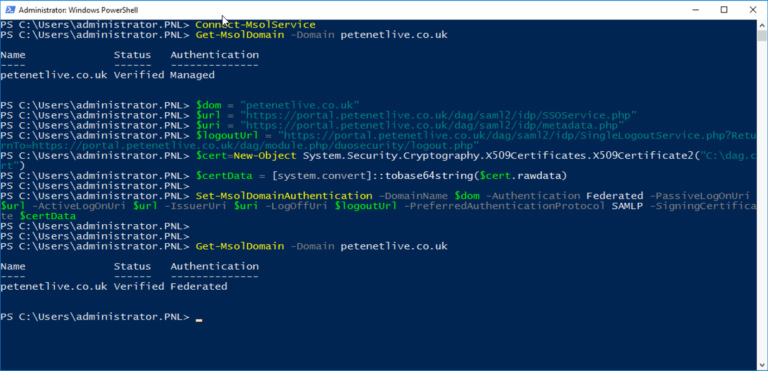Click the first Verified status value
The width and height of the screenshot is (768, 371).
tap(139, 75)
